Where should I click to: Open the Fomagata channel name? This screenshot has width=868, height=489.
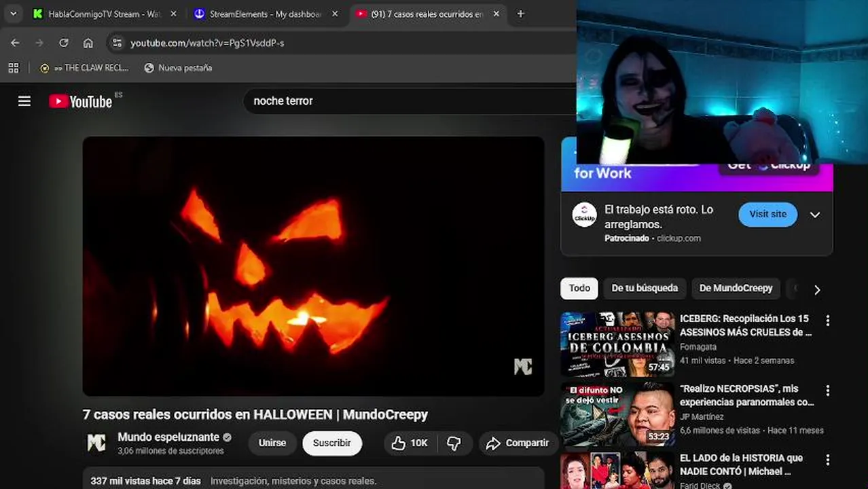(698, 347)
